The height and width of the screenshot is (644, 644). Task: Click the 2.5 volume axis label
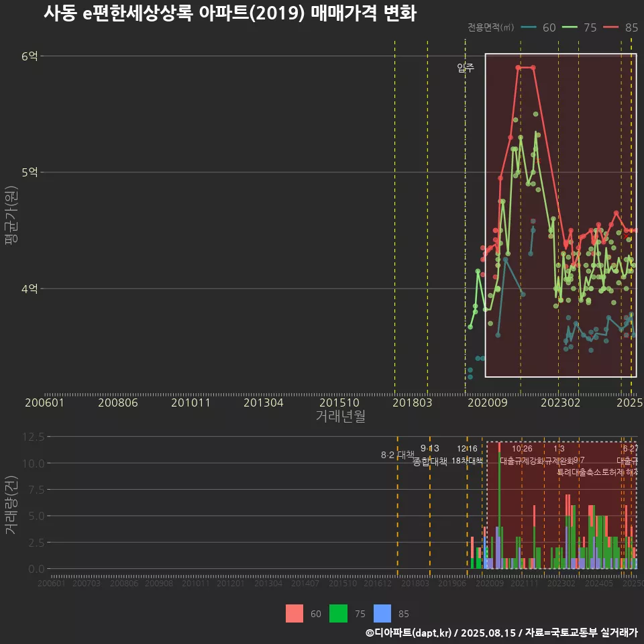pyautogui.click(x=36, y=543)
